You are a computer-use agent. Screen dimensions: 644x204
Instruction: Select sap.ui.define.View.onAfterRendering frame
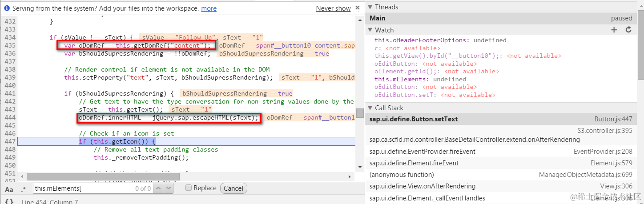click(x=423, y=186)
